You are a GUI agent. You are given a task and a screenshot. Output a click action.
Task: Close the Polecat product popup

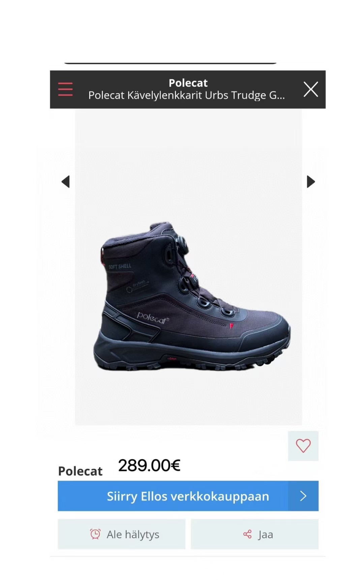click(x=311, y=89)
